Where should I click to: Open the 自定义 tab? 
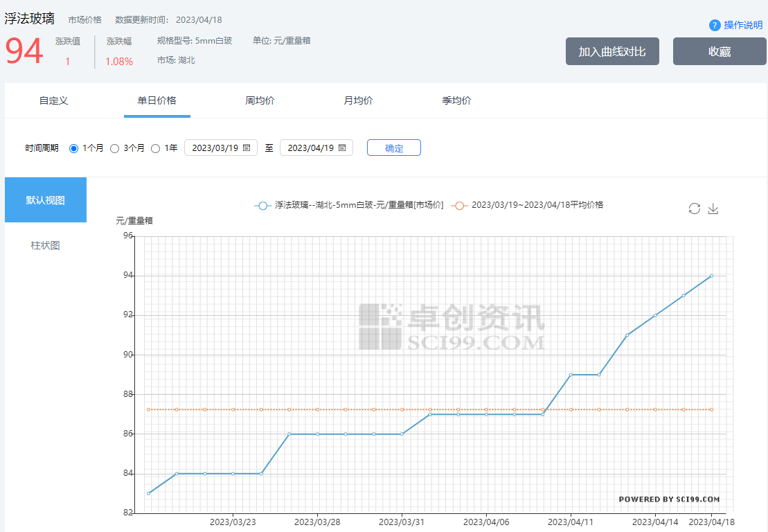pyautogui.click(x=54, y=100)
